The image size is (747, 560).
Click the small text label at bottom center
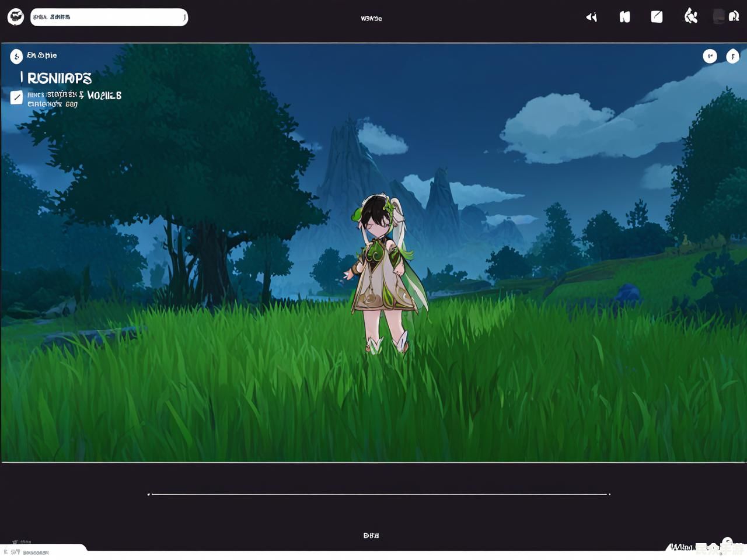(x=371, y=535)
